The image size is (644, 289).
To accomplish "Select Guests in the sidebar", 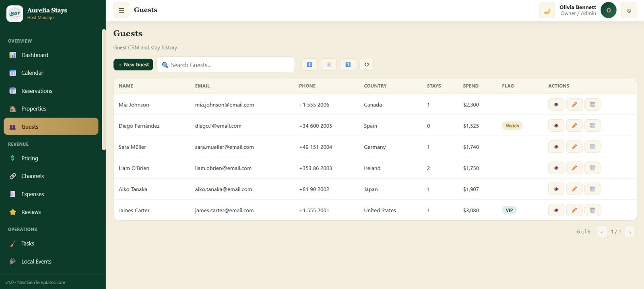I will (51, 126).
